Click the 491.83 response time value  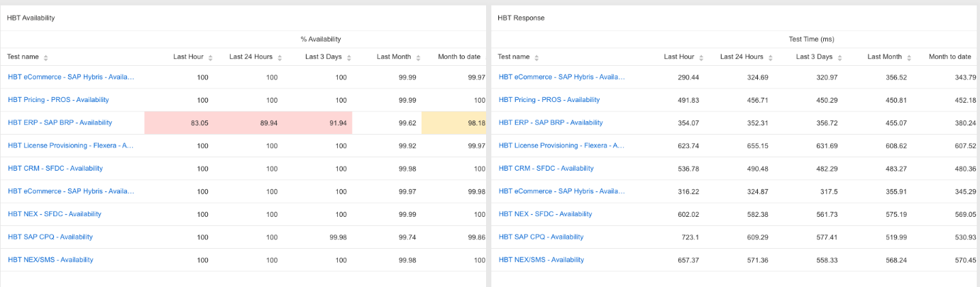[x=688, y=100]
